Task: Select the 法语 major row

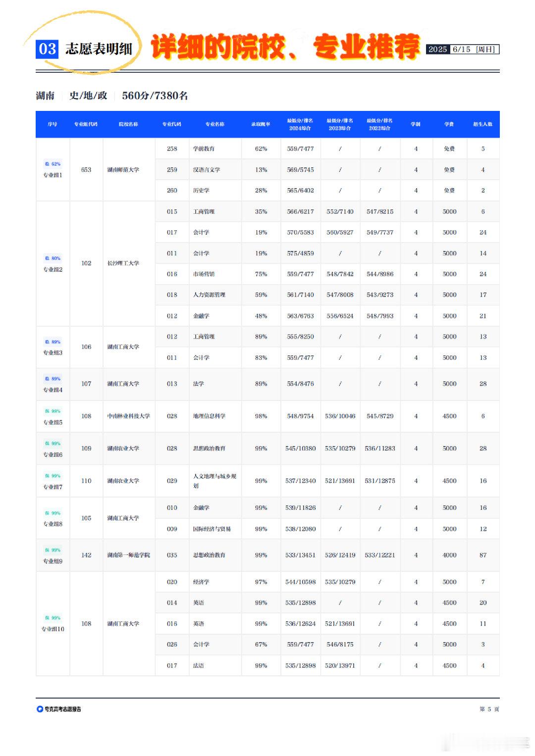Action: 327,665
